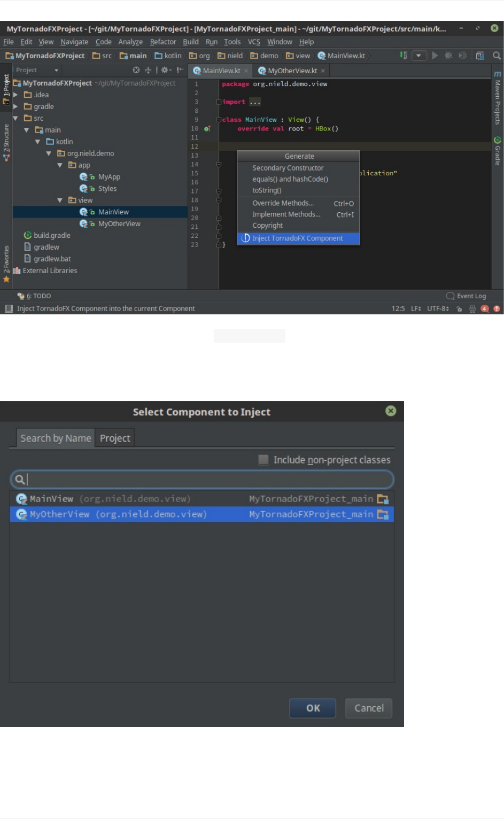Open the 2: Favorites side tab

pyautogui.click(x=6, y=263)
